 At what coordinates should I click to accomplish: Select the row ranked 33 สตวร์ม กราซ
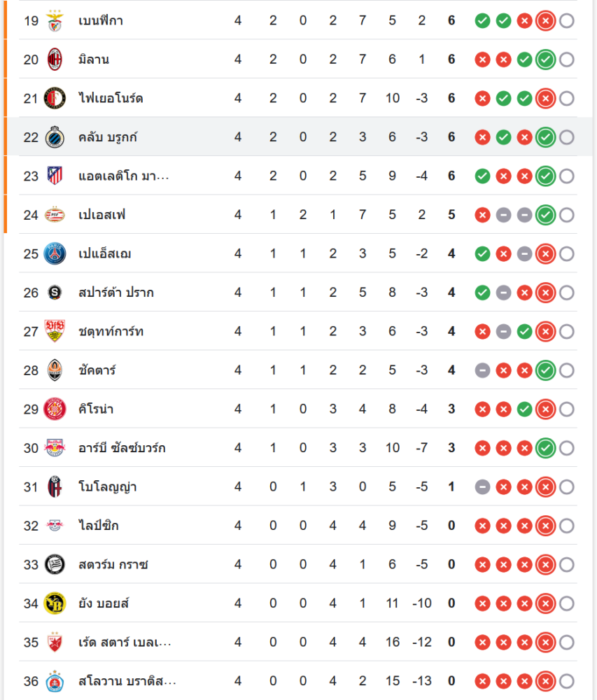point(298,564)
